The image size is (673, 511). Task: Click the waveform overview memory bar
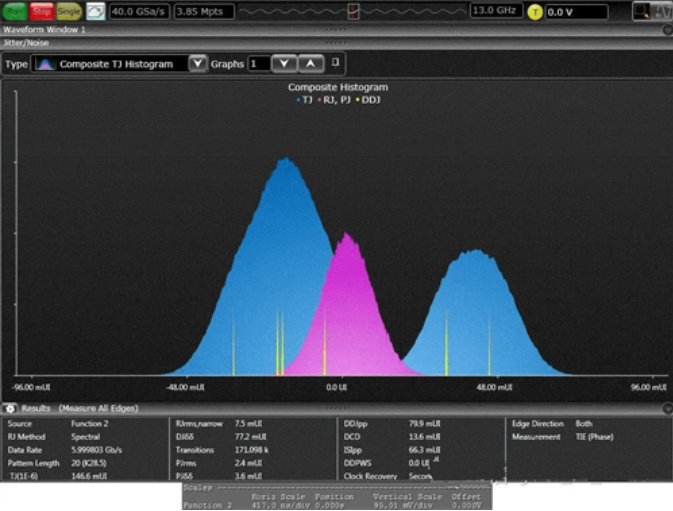[x=352, y=12]
